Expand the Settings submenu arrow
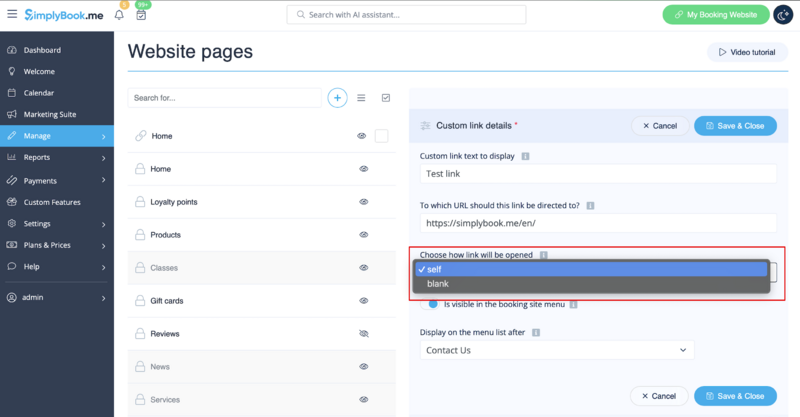The height and width of the screenshot is (417, 800). pos(104,224)
